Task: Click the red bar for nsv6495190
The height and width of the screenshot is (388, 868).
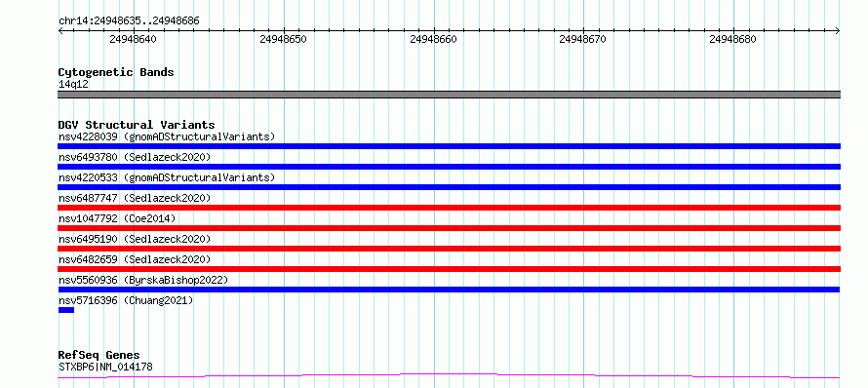Action: tap(449, 249)
